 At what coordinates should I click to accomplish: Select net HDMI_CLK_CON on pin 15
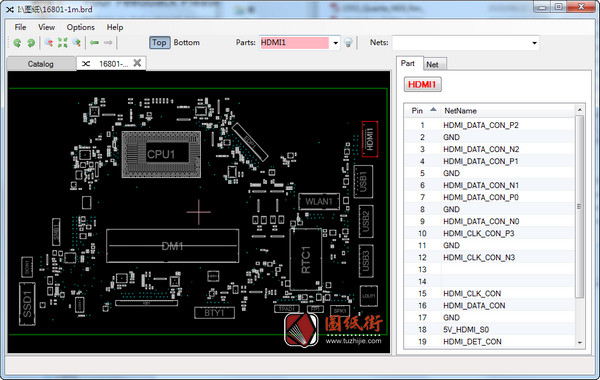(472, 294)
